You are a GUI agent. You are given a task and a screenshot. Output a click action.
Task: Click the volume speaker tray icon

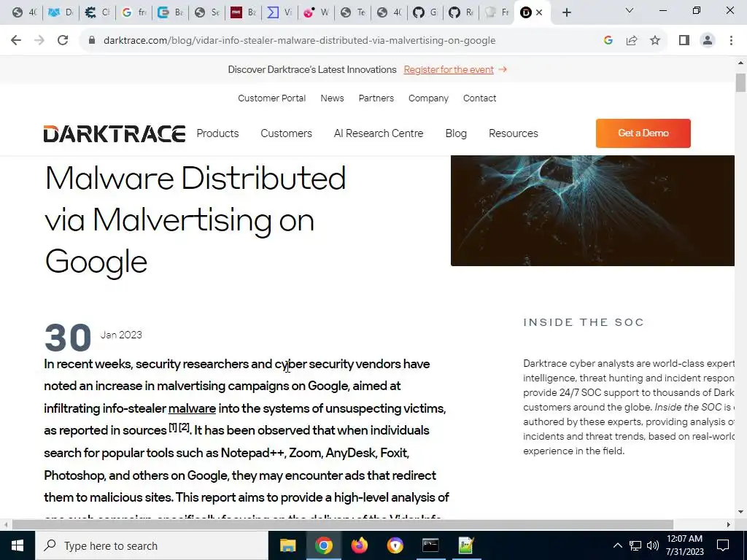(x=653, y=545)
